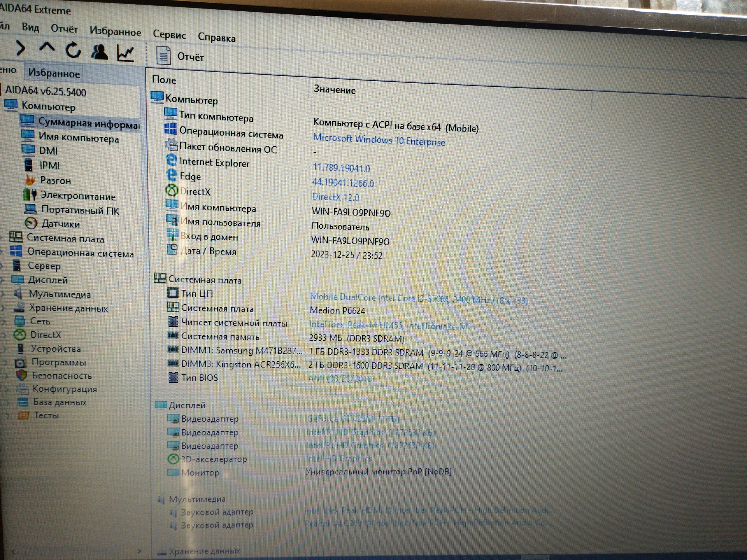Select the Портативный ПК laptop icon
The image size is (747, 560).
coord(31,209)
